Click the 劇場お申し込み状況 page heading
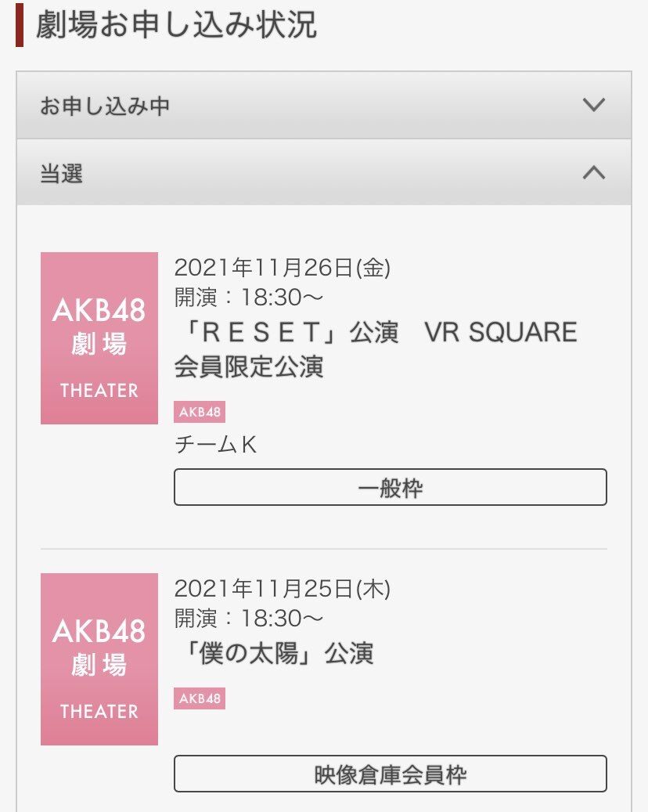 coord(176,24)
